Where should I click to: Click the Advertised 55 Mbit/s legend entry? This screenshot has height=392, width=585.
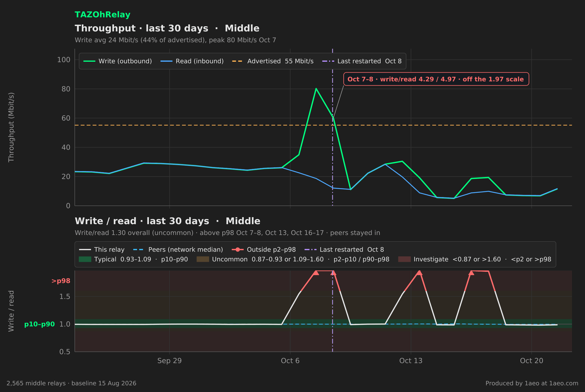[273, 61]
